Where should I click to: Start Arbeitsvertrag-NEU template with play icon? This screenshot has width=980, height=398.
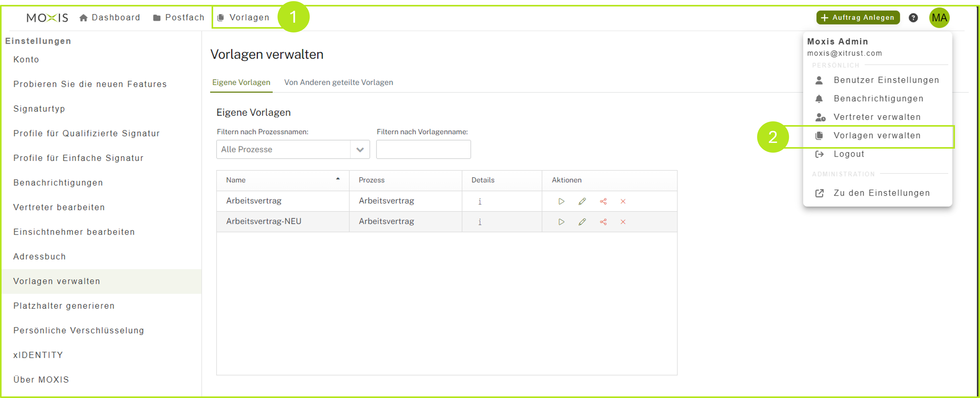(x=561, y=222)
